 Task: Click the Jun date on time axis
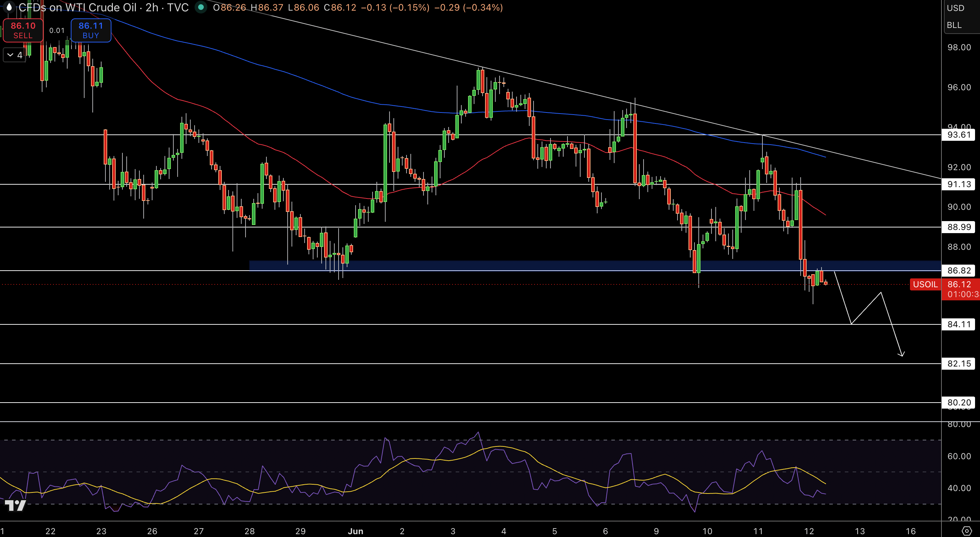click(356, 531)
